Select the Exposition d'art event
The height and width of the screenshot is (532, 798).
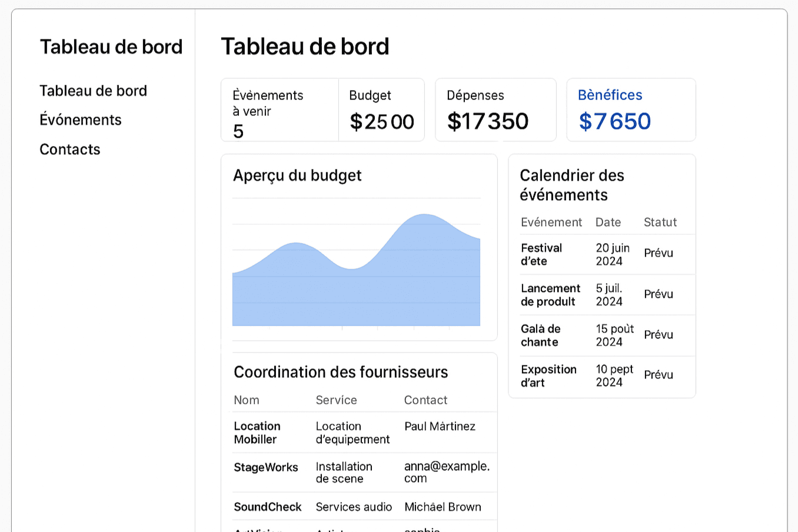548,375
